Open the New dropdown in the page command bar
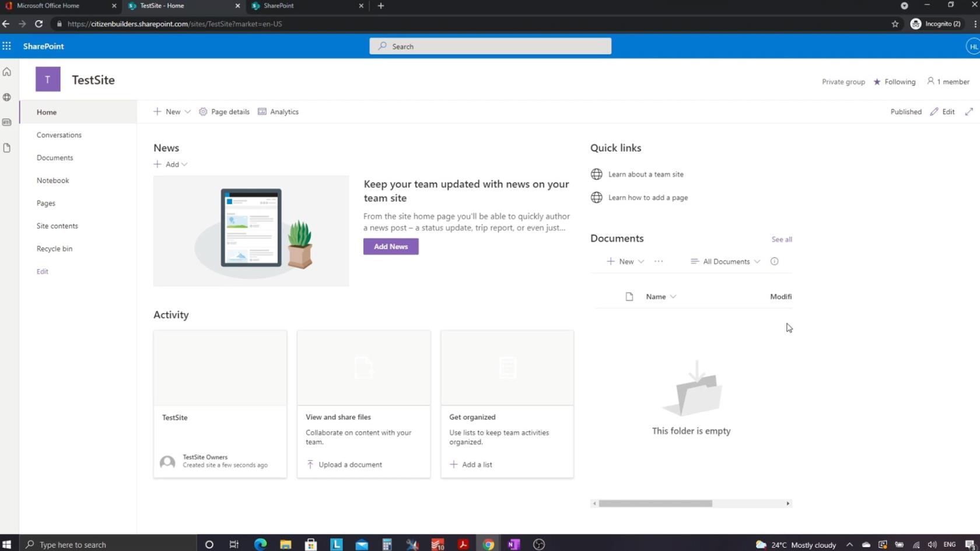 click(x=172, y=112)
